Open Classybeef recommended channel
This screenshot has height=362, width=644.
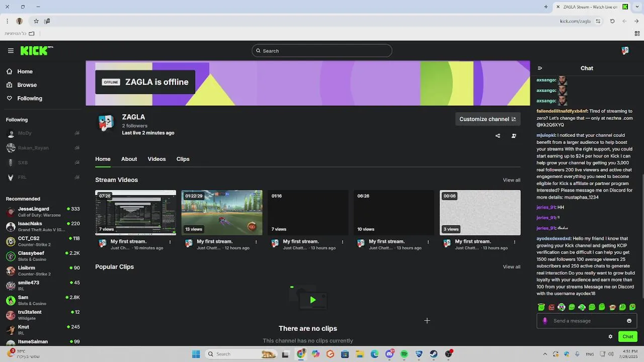click(x=42, y=256)
